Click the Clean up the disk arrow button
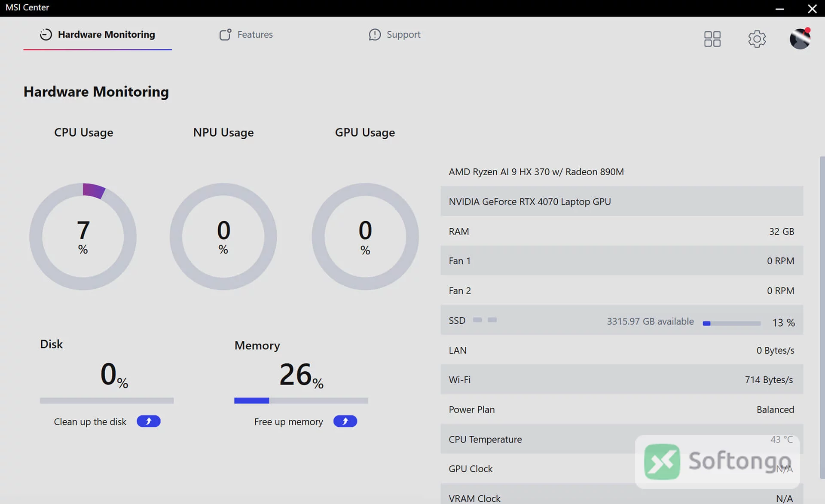825x504 pixels. pyautogui.click(x=149, y=422)
